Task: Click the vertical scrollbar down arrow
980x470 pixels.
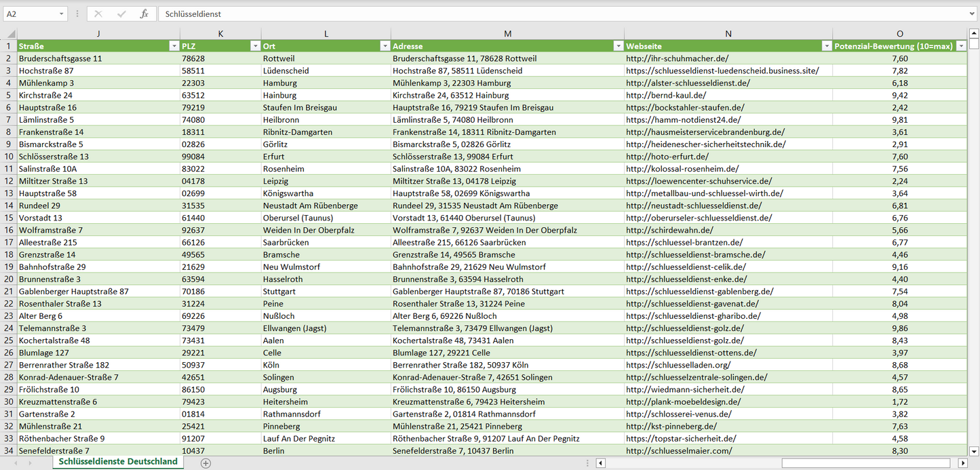Action: coord(974,451)
